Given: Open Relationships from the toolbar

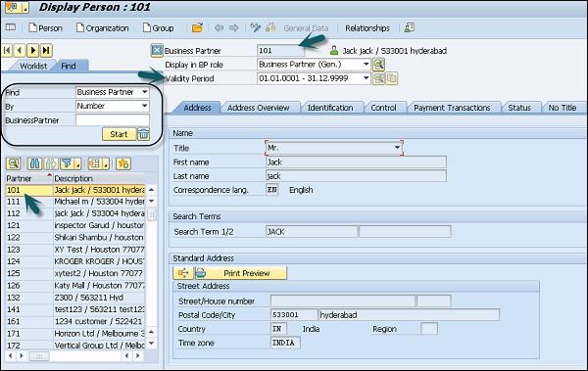Looking at the screenshot, I should pos(367,28).
